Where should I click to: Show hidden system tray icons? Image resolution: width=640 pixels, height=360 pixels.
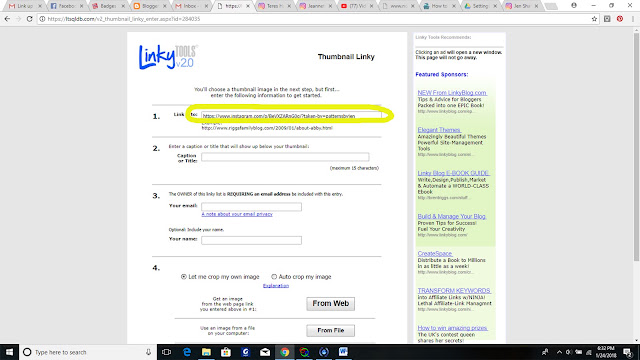click(x=559, y=352)
